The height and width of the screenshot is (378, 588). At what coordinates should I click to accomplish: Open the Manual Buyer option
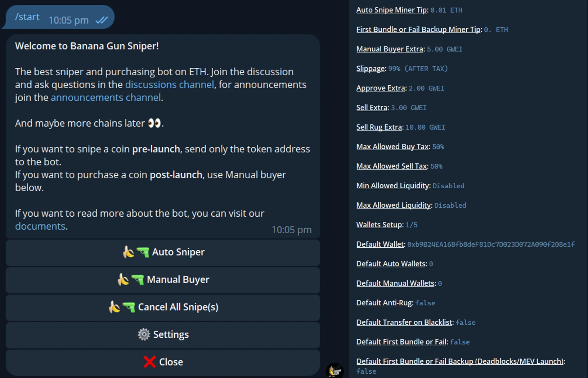[163, 280]
